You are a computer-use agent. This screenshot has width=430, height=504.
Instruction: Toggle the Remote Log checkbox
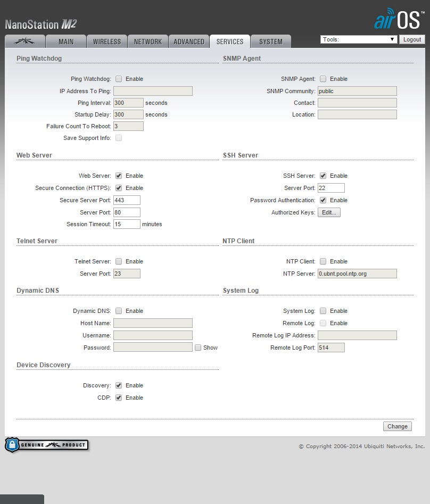point(323,323)
